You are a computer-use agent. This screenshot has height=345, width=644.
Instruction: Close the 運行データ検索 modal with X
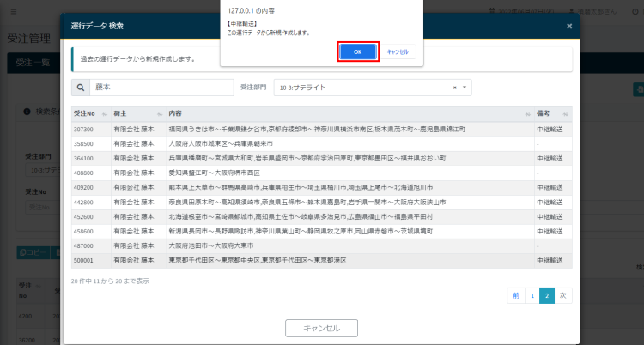(x=568, y=27)
